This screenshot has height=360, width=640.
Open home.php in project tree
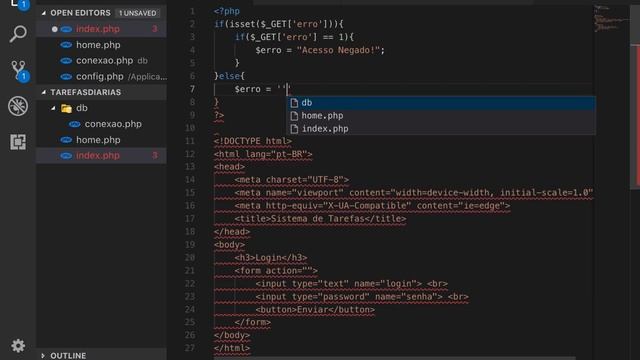pos(101,140)
